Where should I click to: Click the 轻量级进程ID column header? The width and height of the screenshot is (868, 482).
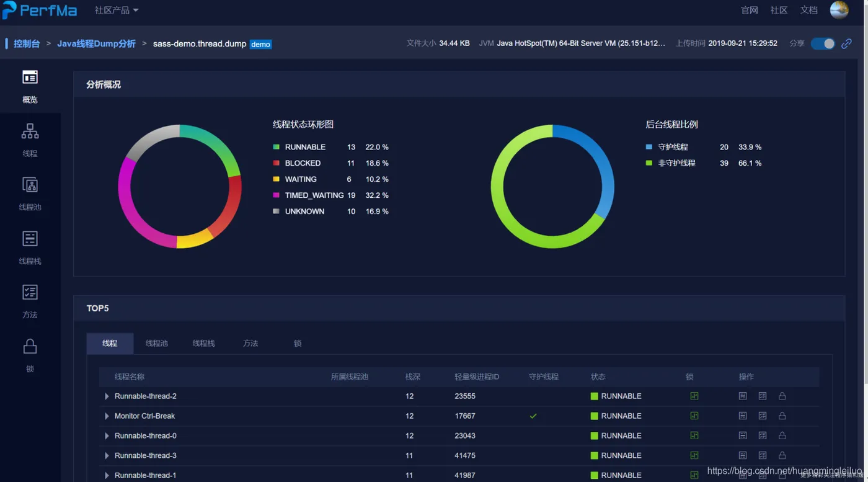[477, 377]
